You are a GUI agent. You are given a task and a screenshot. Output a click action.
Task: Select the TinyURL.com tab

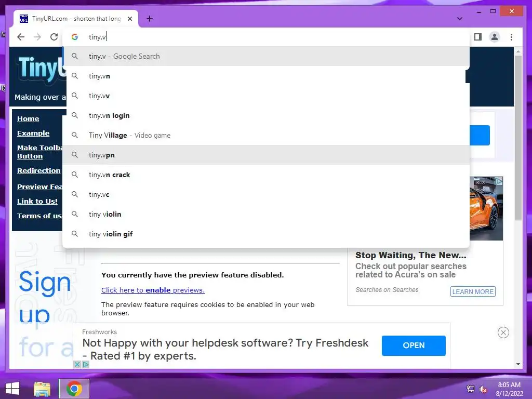(76, 19)
